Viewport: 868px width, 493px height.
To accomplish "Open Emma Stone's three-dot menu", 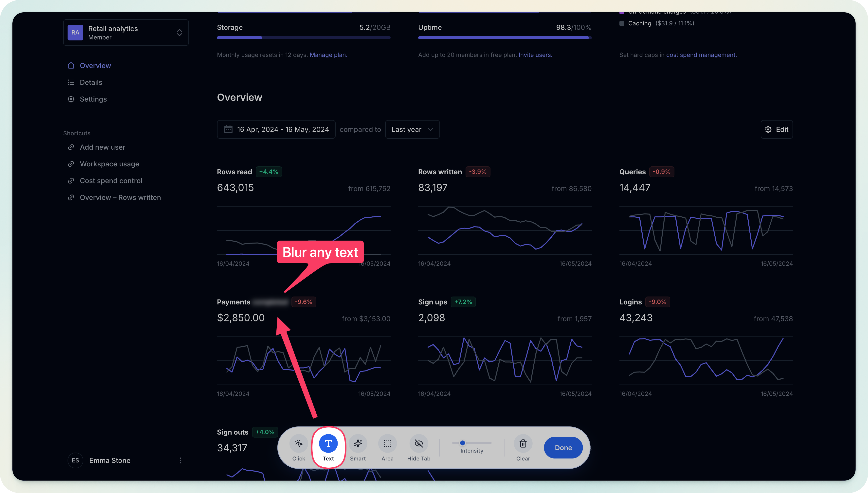I will (181, 460).
